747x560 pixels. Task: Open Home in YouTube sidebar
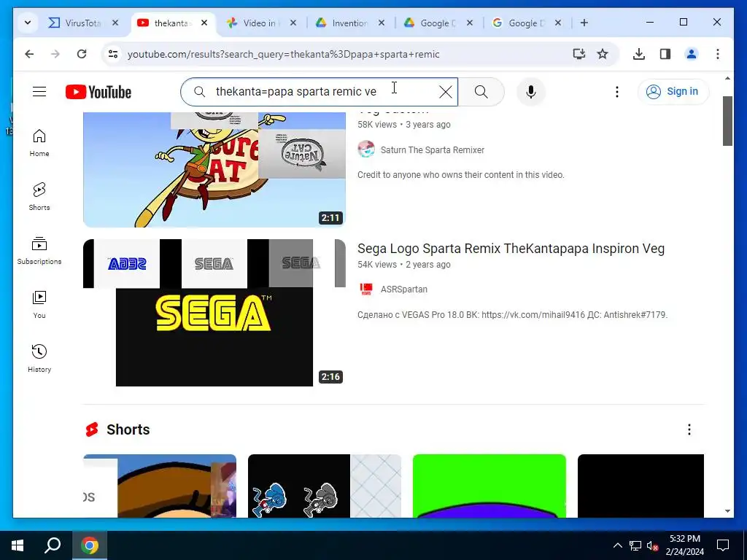39,142
